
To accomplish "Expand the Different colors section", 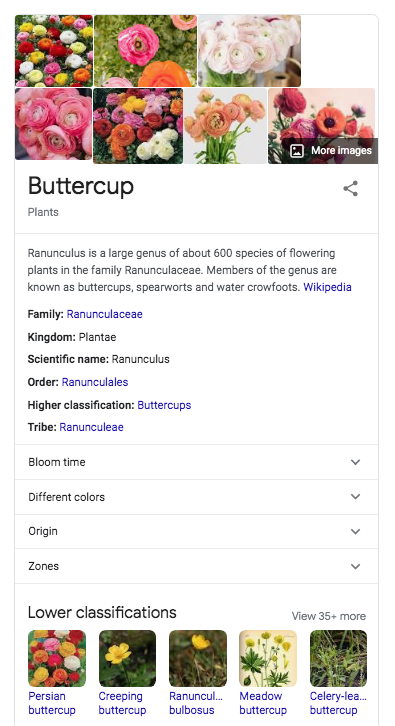I will click(x=196, y=497).
